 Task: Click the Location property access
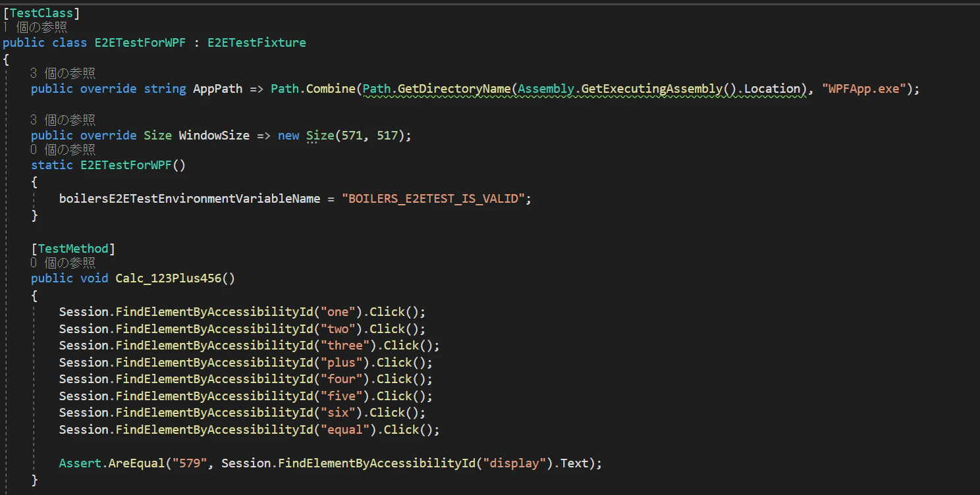click(x=773, y=89)
